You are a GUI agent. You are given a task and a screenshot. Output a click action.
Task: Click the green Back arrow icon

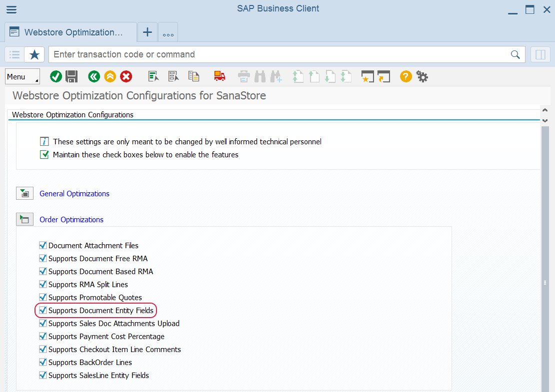(94, 76)
